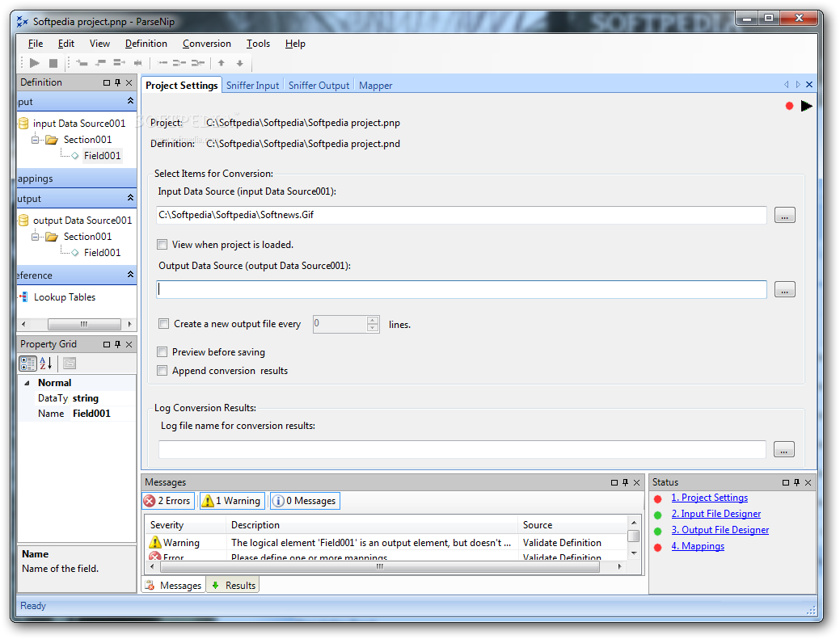
Task: Open the Edit menu
Action: coord(66,44)
